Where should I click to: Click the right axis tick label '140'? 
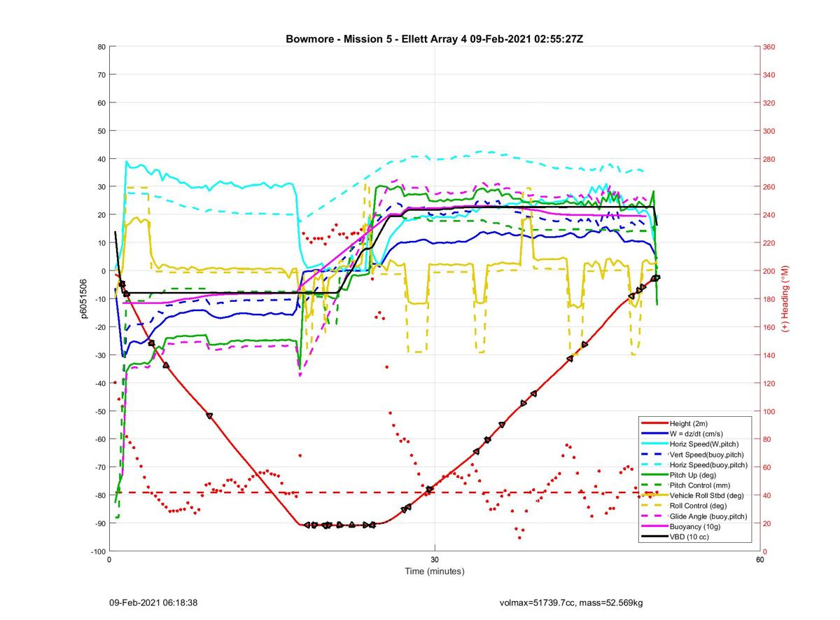coord(769,355)
